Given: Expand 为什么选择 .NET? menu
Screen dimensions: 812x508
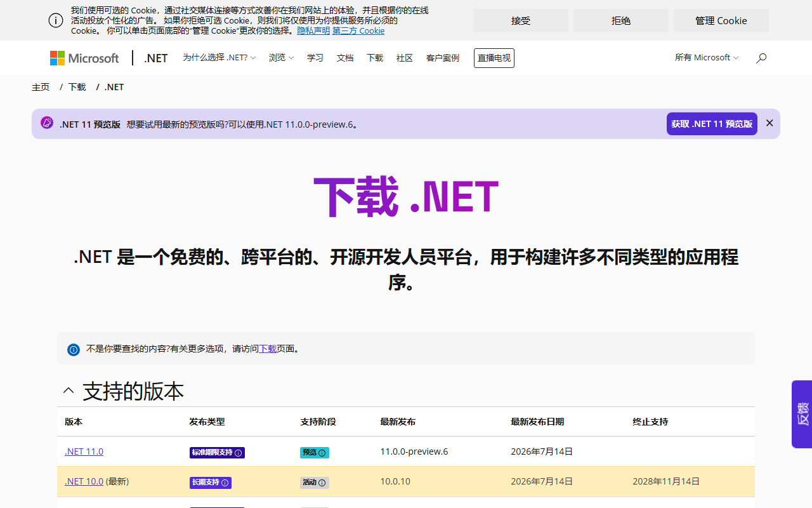Looking at the screenshot, I should click(219, 58).
